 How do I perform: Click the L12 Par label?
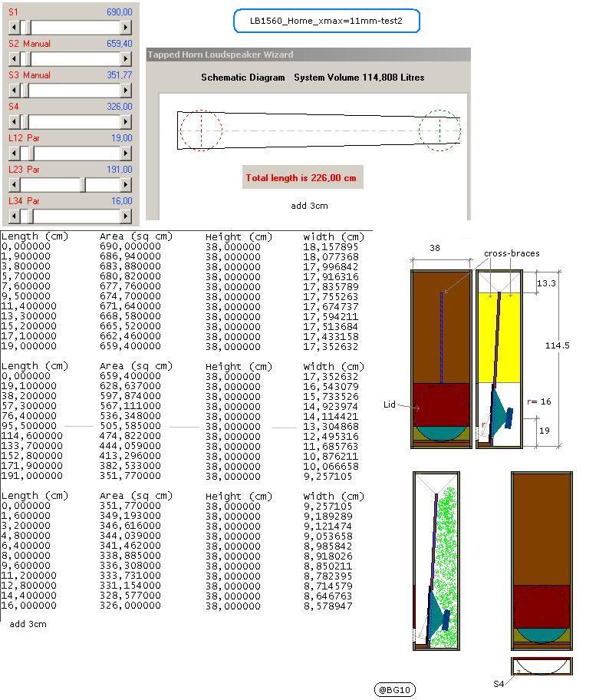(24, 138)
